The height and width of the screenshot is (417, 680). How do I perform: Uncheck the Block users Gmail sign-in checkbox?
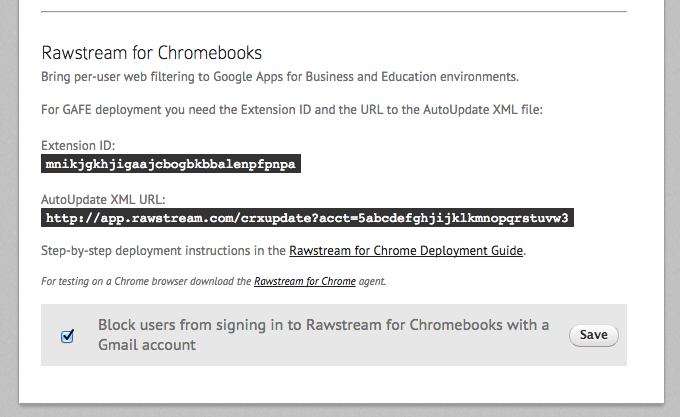pos(67,336)
